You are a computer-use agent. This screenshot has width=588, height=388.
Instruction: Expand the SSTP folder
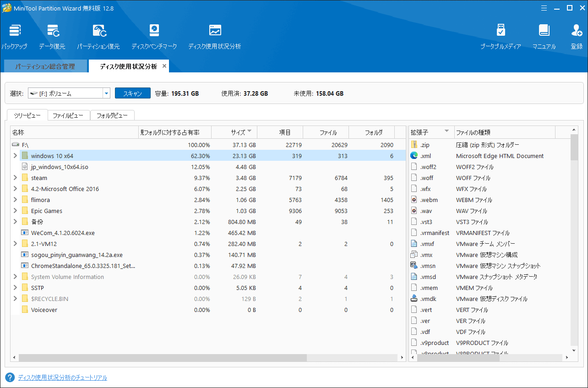point(15,288)
